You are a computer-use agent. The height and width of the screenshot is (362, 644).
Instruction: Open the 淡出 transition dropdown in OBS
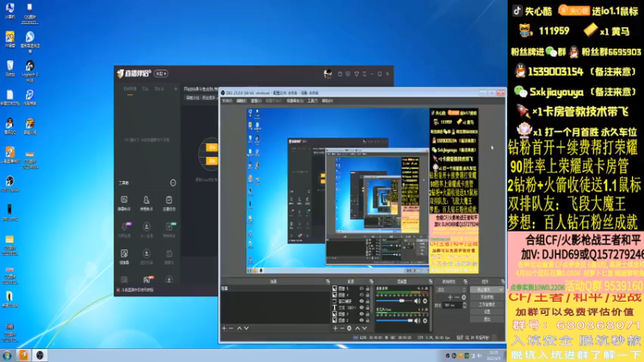coord(451,290)
